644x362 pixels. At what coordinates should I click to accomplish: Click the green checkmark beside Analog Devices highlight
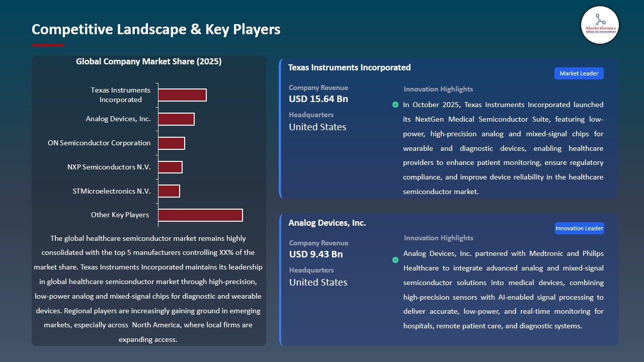[x=395, y=260]
